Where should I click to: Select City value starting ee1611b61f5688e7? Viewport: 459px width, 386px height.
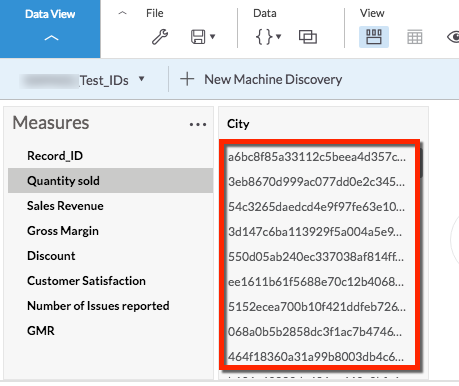(x=316, y=282)
